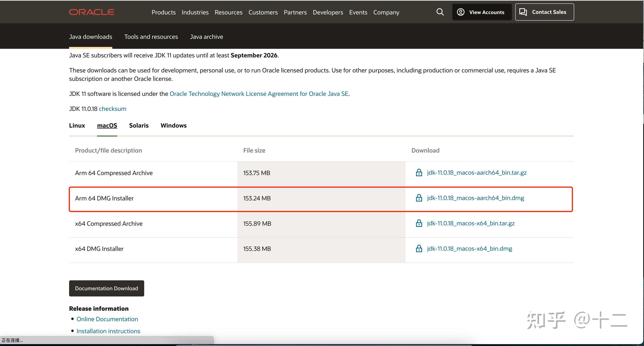
Task: Click the Oracle logo
Action: tap(91, 12)
